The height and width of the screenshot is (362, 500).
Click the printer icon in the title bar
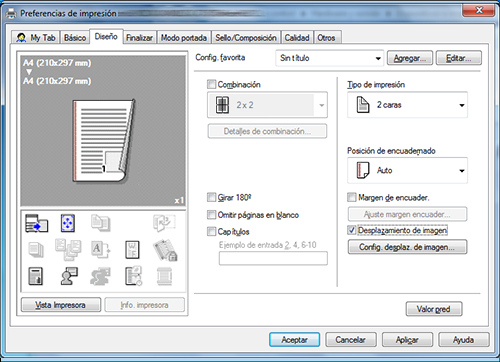tap(11, 13)
